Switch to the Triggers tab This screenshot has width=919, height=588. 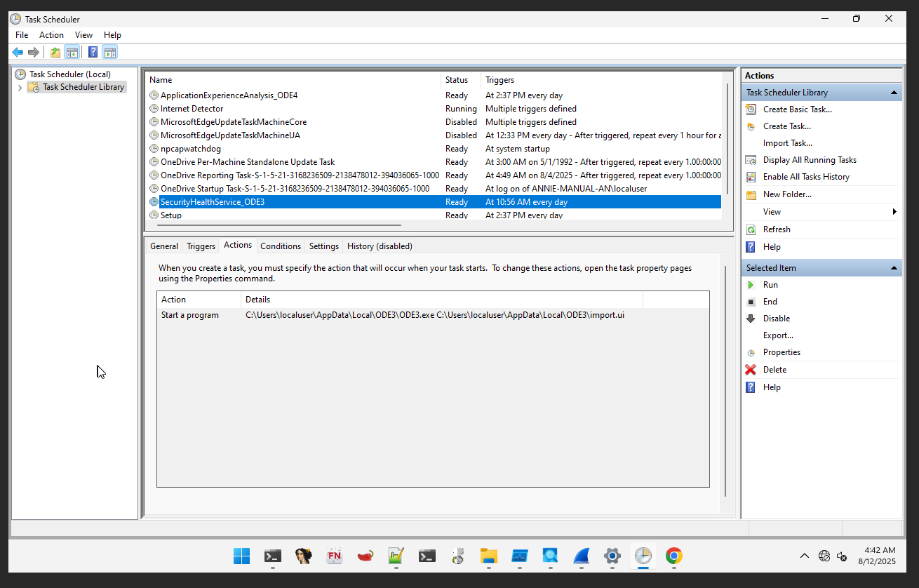(201, 246)
